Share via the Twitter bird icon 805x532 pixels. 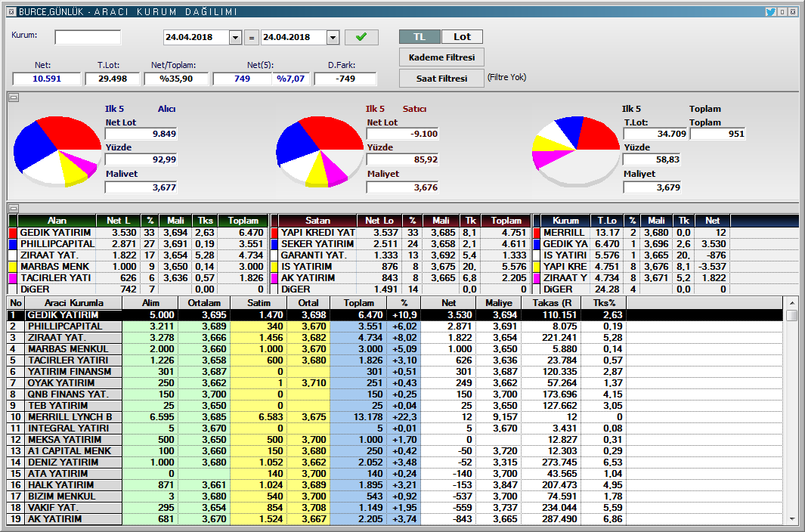coord(770,11)
